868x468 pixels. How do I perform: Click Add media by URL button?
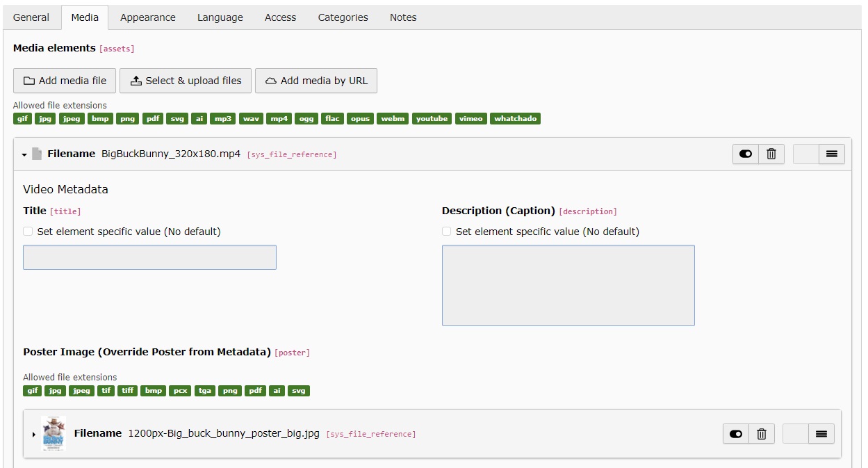(316, 81)
